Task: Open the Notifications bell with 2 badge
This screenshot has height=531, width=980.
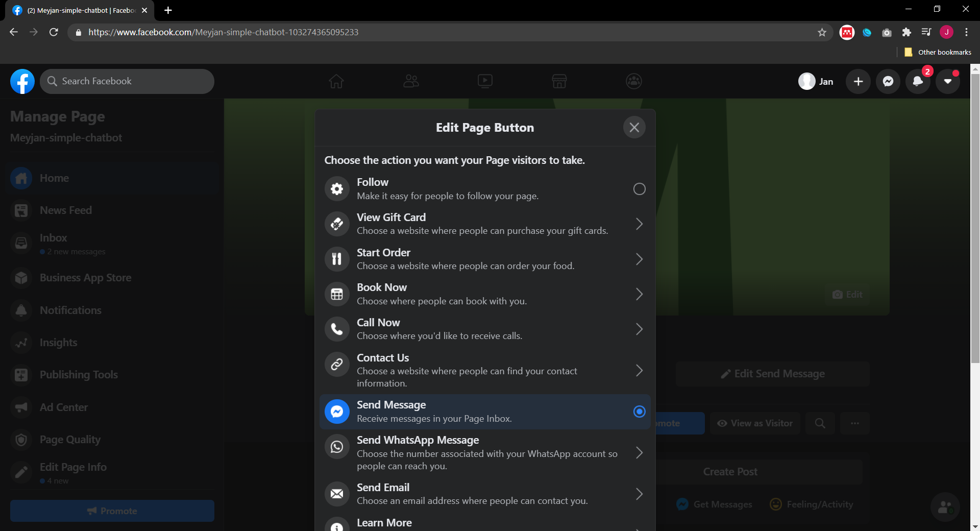Action: (918, 81)
